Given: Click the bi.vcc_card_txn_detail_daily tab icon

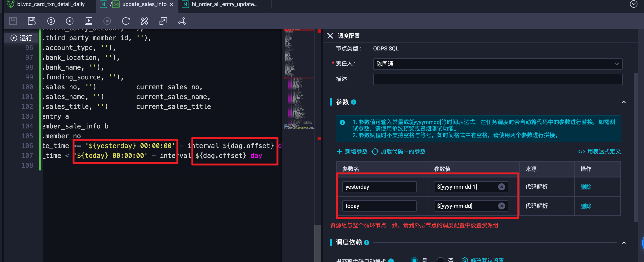Looking at the screenshot, I should 11,4.
